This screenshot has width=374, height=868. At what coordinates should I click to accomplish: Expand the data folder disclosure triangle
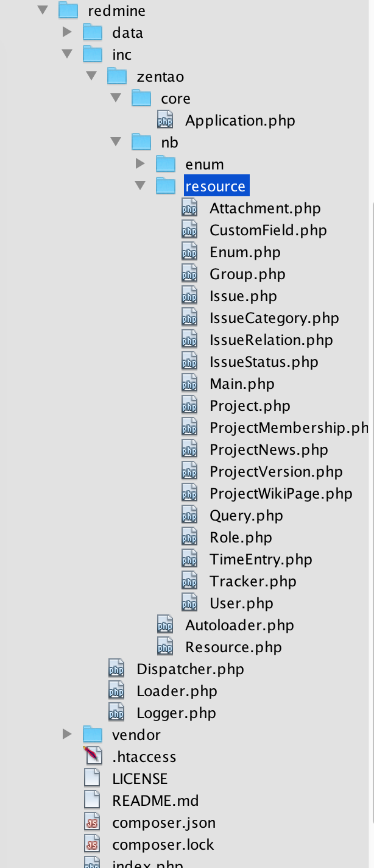click(66, 32)
